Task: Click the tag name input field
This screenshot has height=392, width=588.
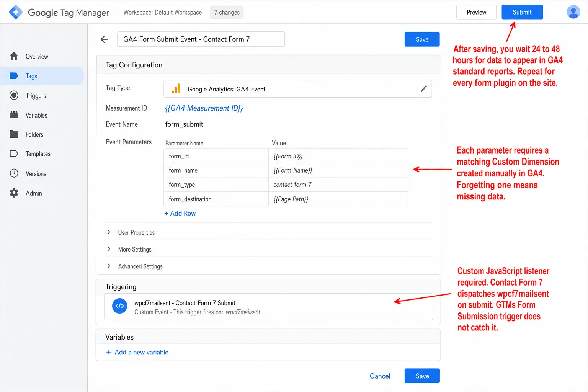Action: pyautogui.click(x=201, y=39)
